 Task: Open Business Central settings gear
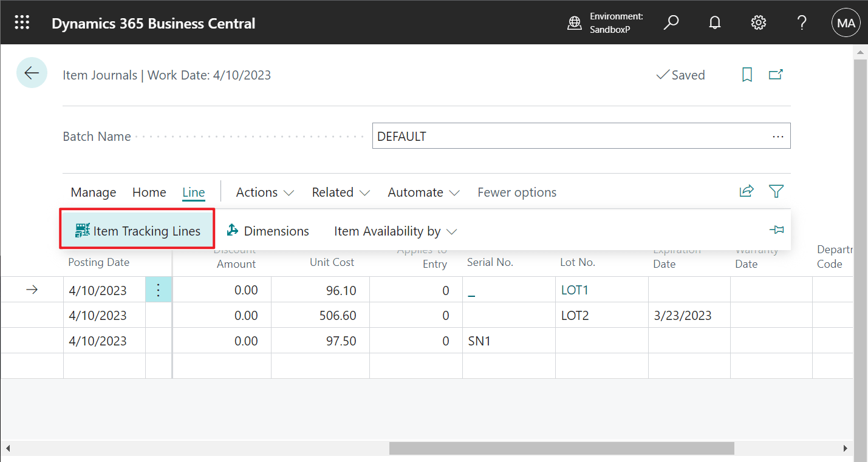[x=758, y=22]
